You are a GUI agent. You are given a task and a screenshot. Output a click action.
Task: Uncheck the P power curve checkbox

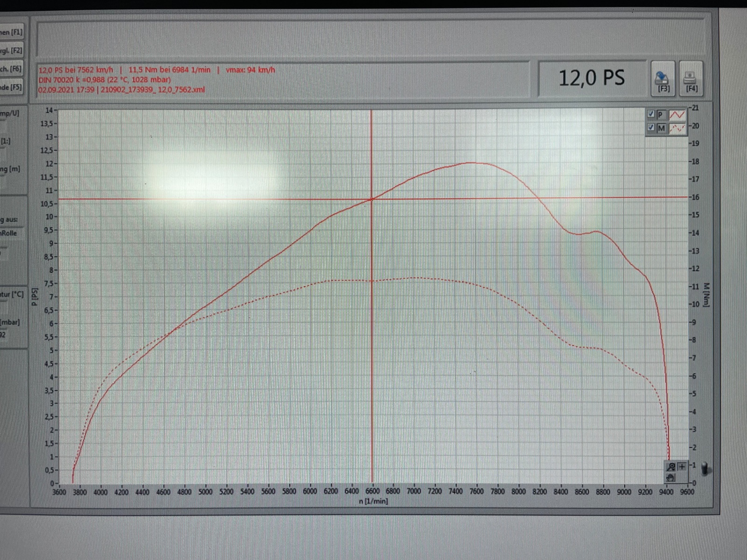pos(651,114)
